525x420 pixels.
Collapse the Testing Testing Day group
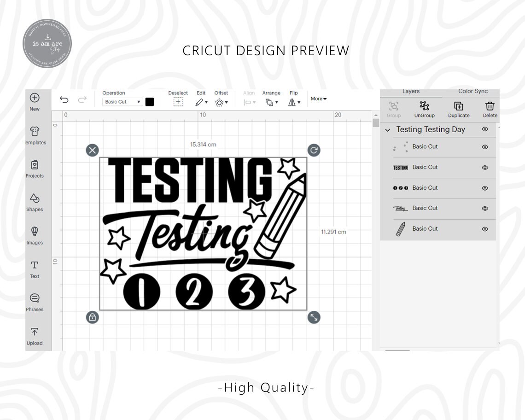388,130
